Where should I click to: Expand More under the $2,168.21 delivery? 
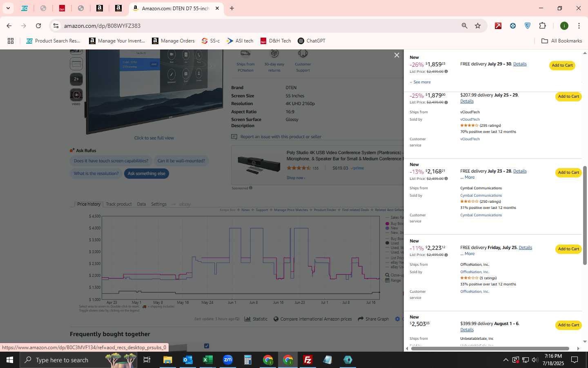click(470, 177)
